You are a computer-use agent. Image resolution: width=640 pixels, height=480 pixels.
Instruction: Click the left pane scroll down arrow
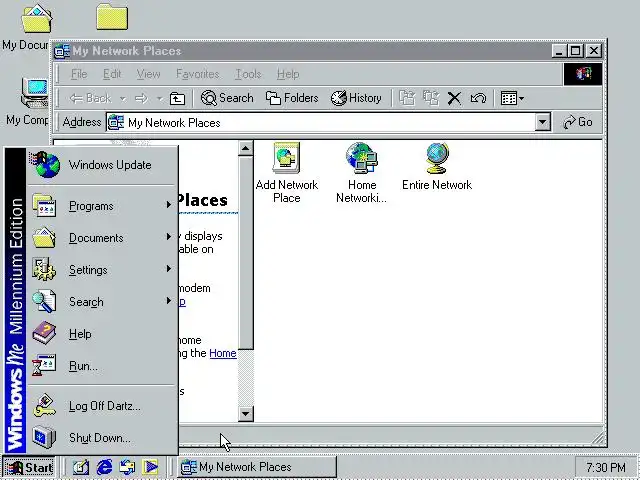(245, 414)
